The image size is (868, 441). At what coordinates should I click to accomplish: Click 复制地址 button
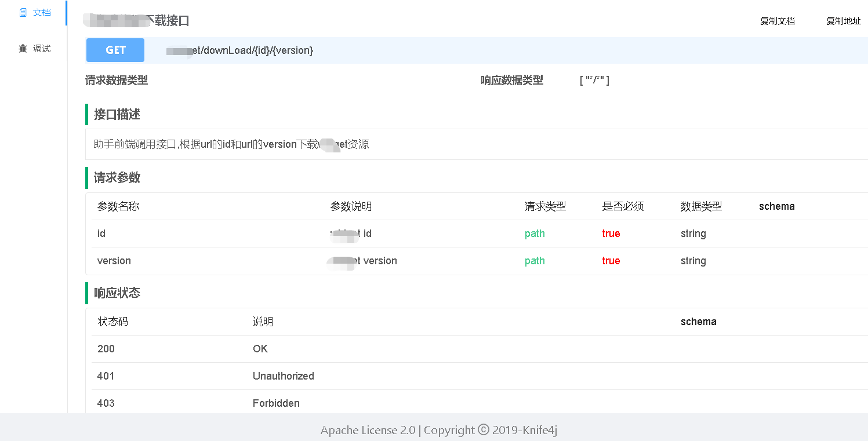[x=844, y=21]
